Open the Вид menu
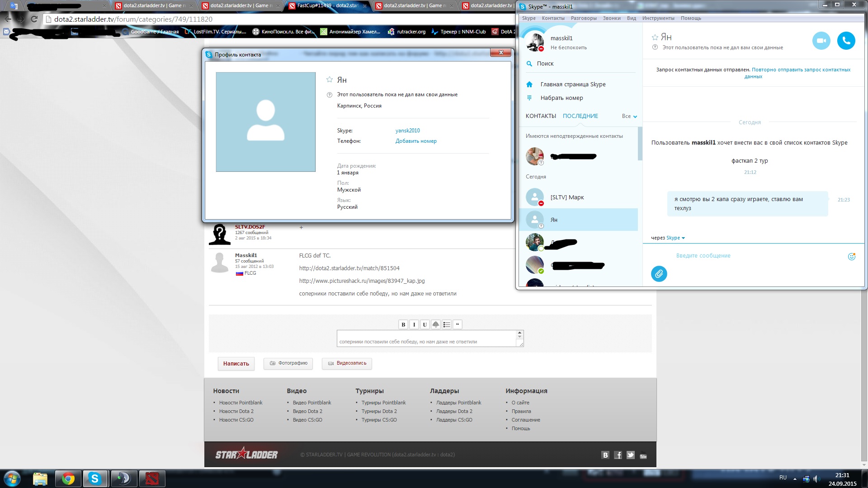Screen dimensions: 868x488 pos(631,18)
